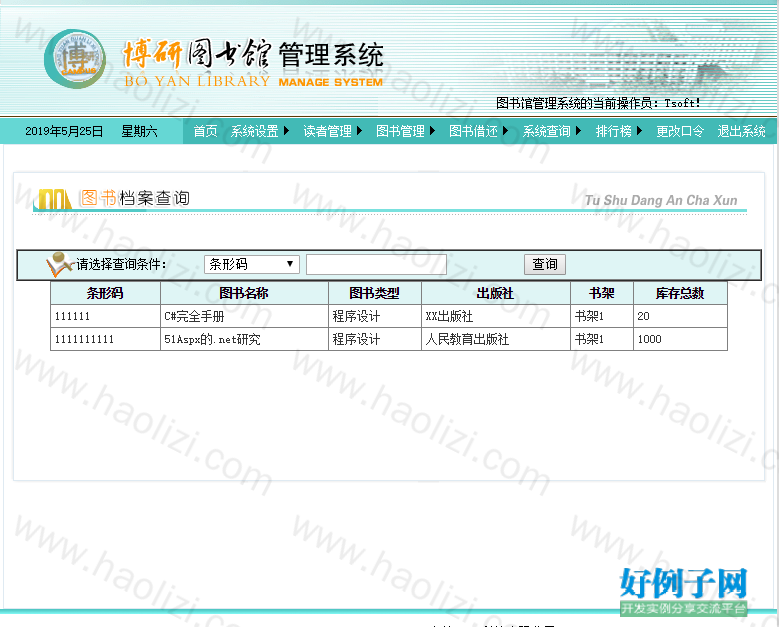Click the 图书类型 column header
Screen dimensions: 779x627
[x=374, y=293]
